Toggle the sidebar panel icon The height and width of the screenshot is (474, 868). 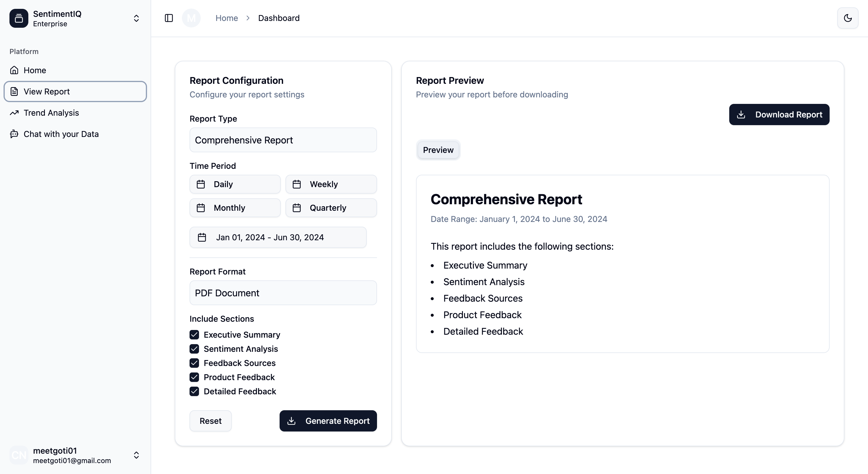coord(169,18)
